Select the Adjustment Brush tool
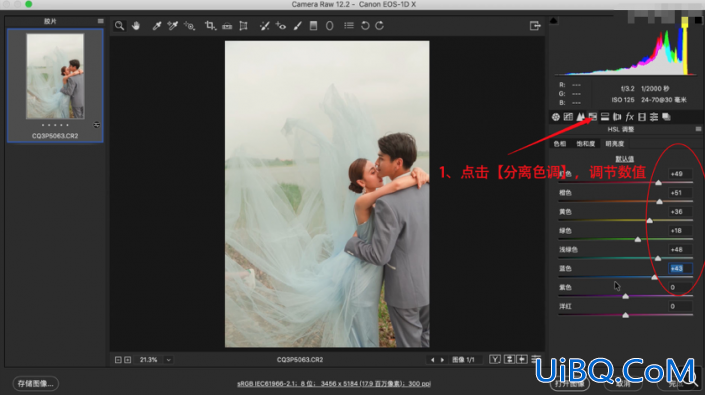 point(298,26)
